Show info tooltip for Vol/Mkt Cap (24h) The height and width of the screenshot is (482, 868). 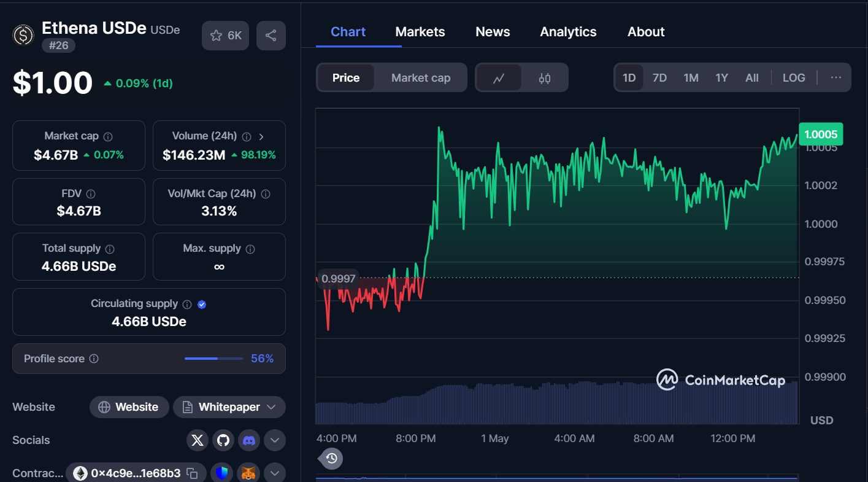(x=266, y=193)
